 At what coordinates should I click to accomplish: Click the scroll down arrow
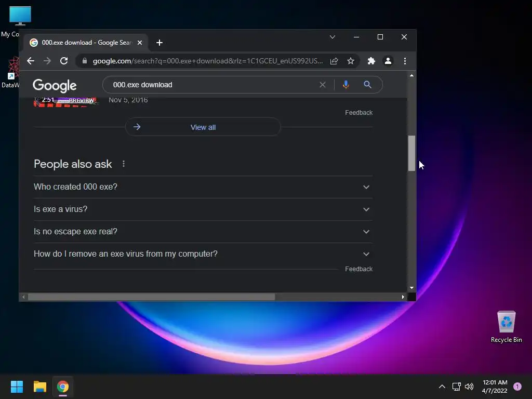coord(411,288)
